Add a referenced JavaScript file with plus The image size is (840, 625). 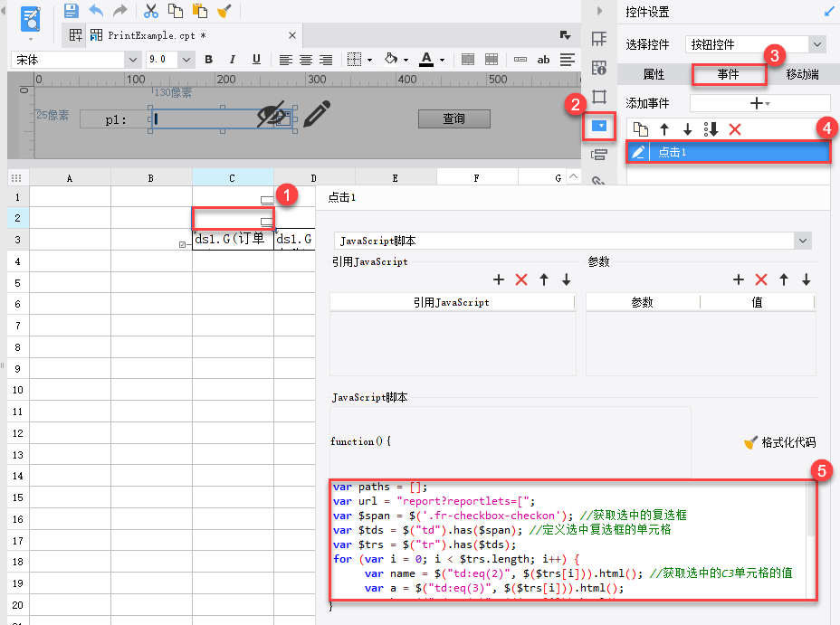point(499,279)
